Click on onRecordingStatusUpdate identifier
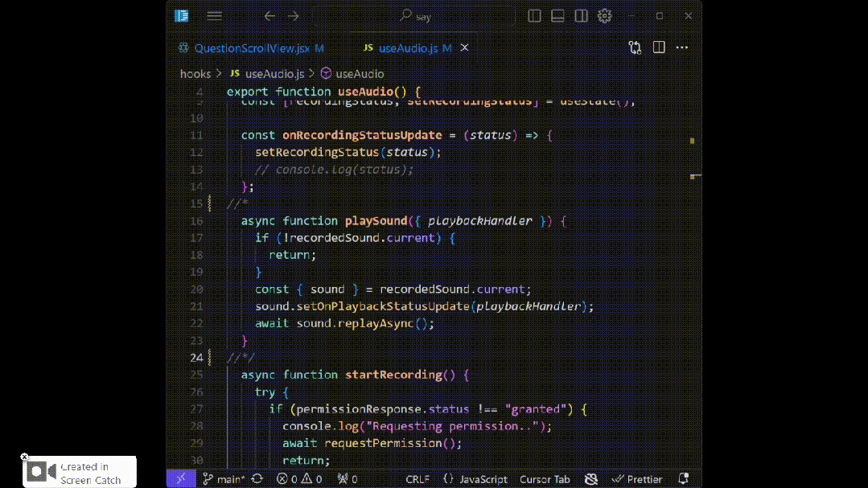Image resolution: width=868 pixels, height=488 pixels. tap(362, 135)
